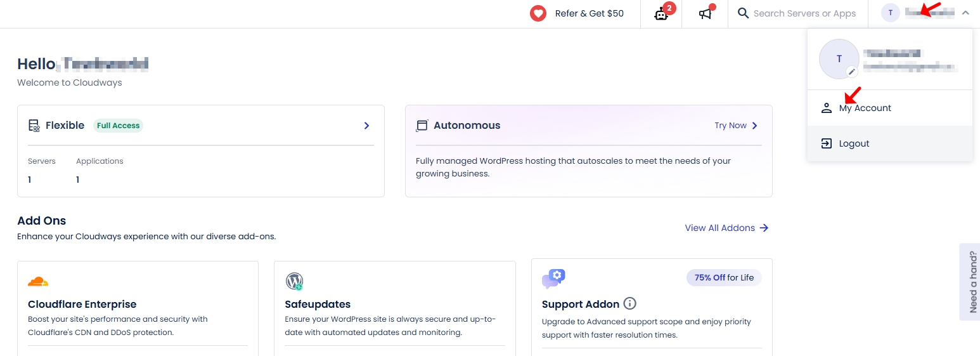Edit profile picture via the pencil icon

coord(852,72)
